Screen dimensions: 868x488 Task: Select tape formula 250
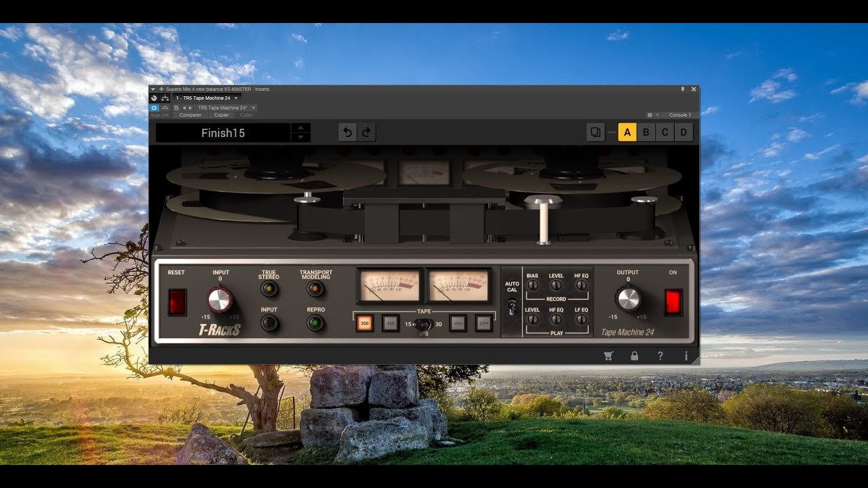[x=365, y=323]
